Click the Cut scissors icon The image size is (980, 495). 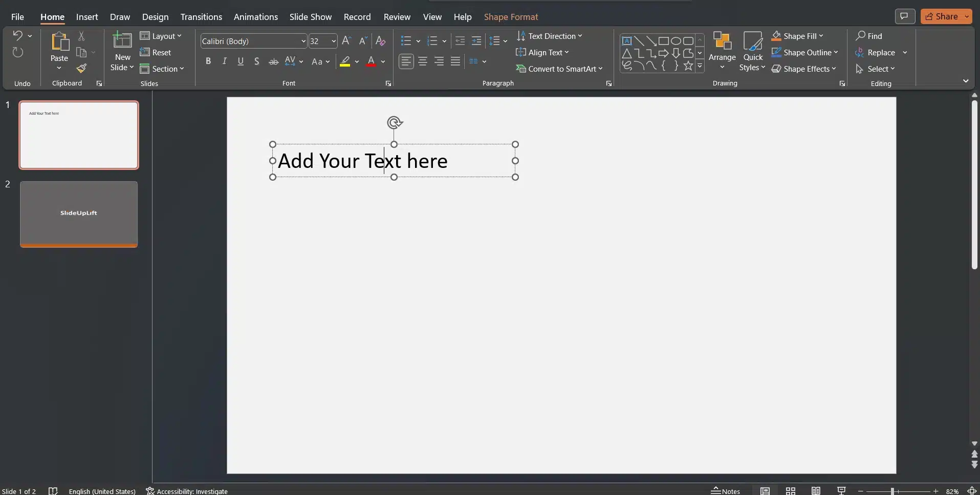[81, 36]
